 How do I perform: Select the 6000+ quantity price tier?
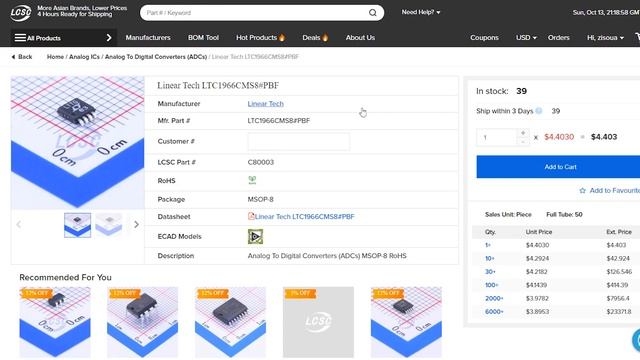pyautogui.click(x=494, y=312)
